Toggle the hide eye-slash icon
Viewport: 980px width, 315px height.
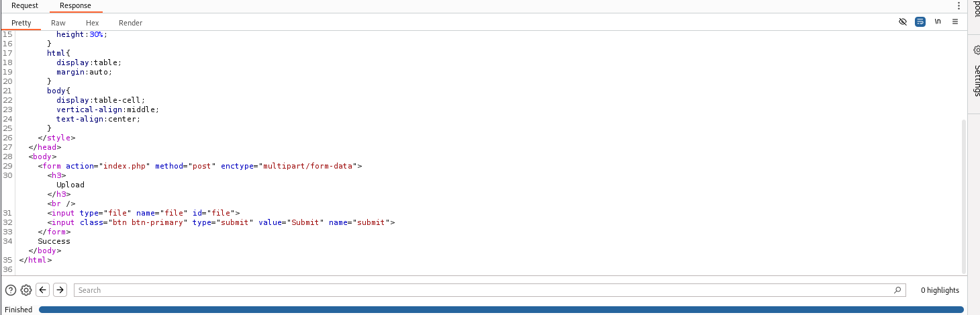pyautogui.click(x=903, y=22)
